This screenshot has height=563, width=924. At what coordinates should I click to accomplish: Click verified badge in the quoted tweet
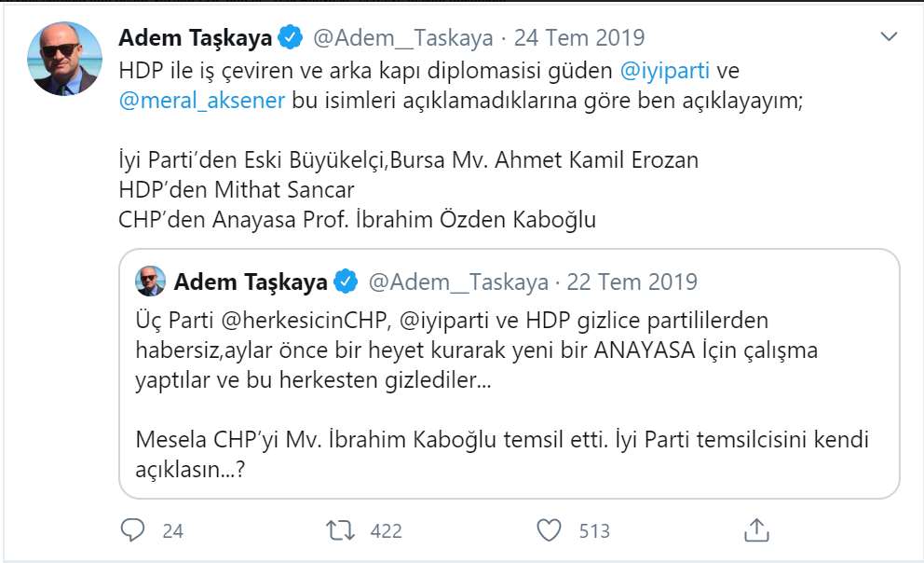tap(346, 281)
